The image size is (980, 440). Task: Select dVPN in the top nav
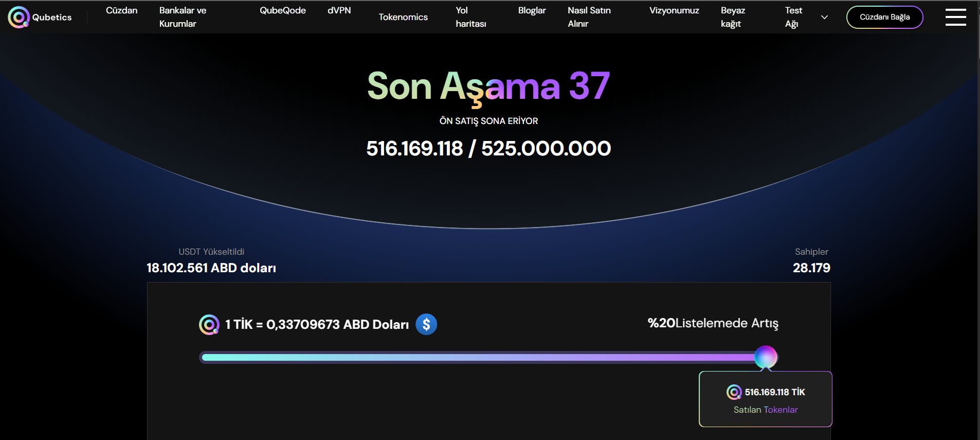pyautogui.click(x=339, y=10)
